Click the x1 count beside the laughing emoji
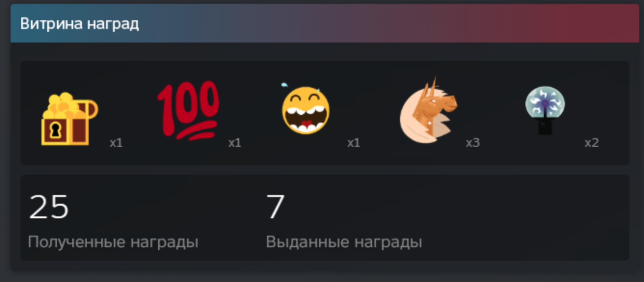 [354, 143]
